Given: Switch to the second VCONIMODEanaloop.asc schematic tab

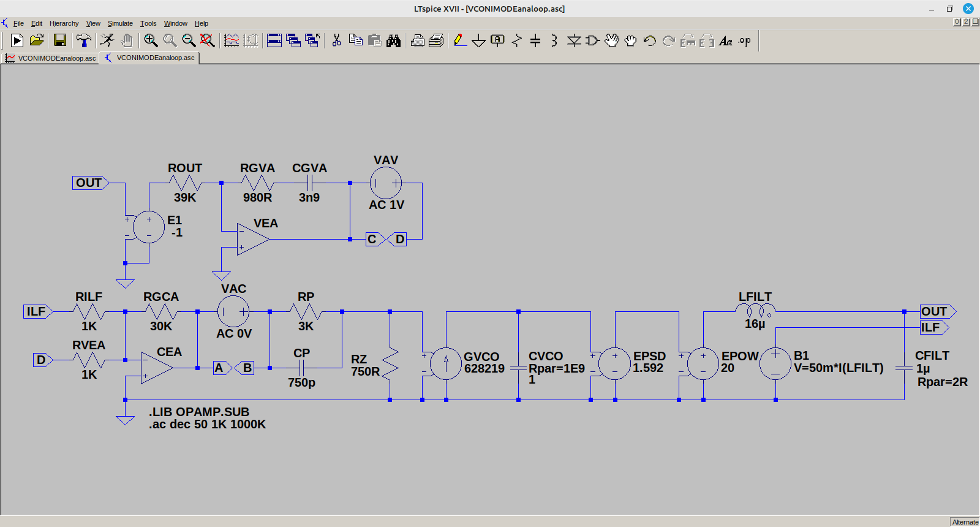Looking at the screenshot, I should click(149, 58).
